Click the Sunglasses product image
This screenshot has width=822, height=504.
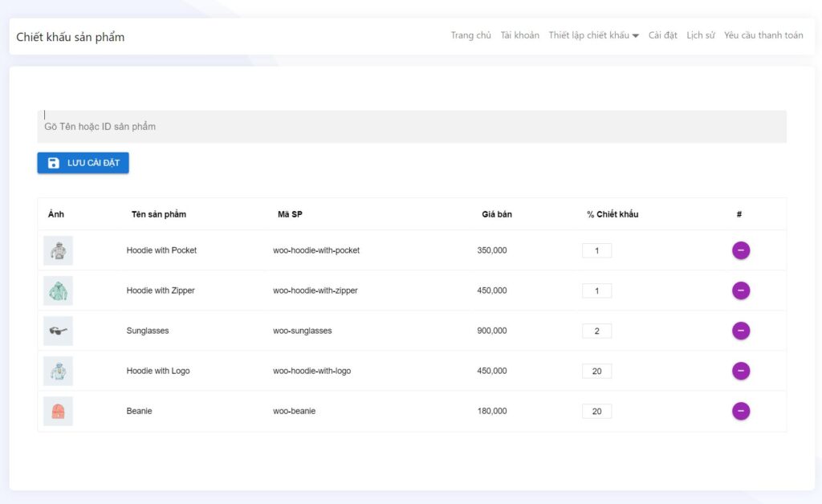point(58,331)
